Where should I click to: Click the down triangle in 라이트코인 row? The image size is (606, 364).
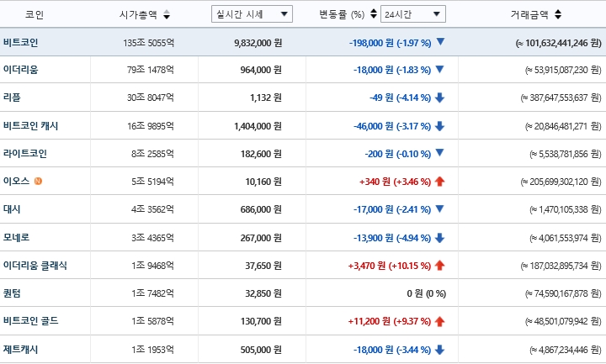pos(439,153)
